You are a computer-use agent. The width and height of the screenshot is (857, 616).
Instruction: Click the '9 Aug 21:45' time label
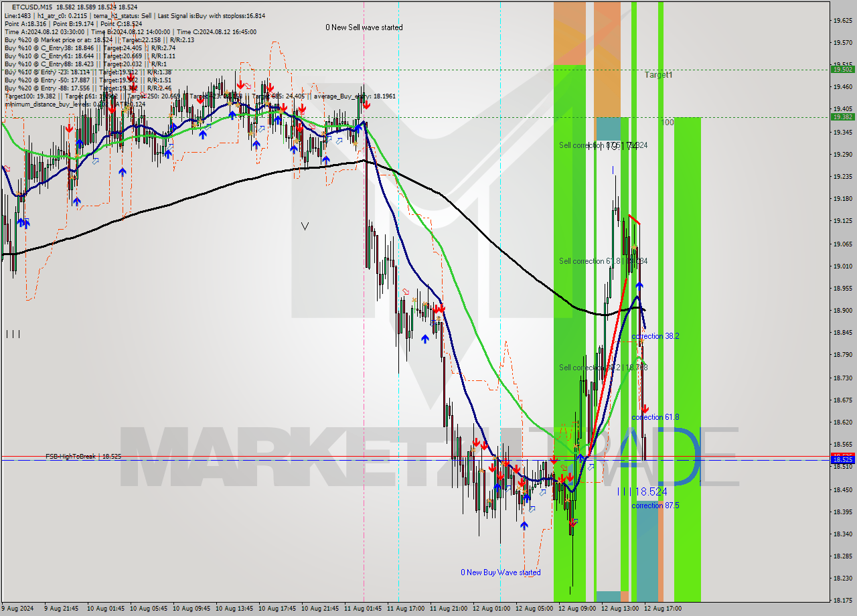(x=61, y=609)
